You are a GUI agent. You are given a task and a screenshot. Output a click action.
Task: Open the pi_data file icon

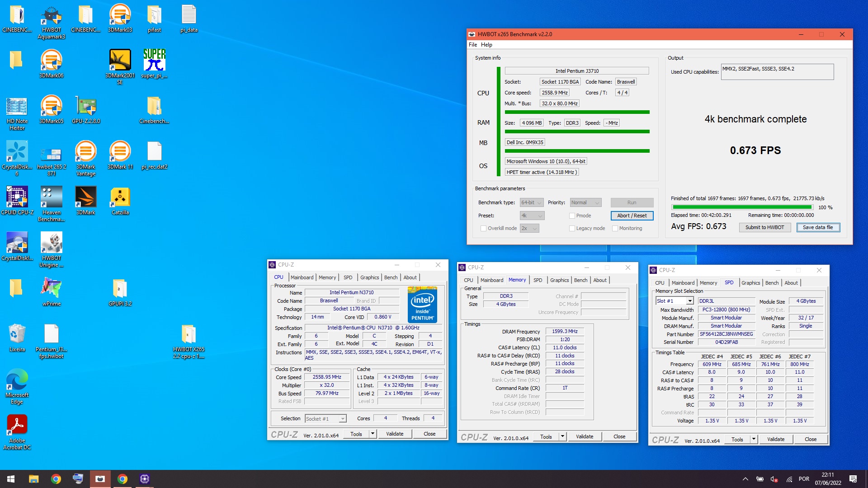(189, 19)
